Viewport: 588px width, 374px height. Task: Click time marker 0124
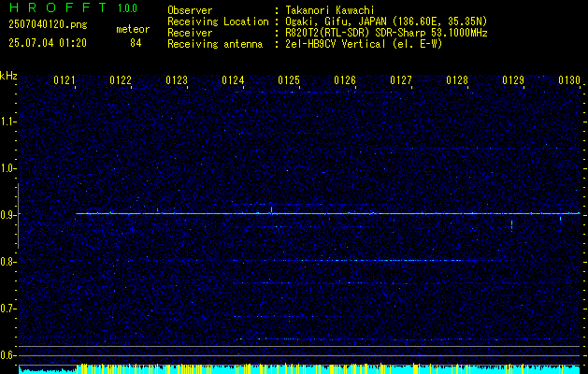tap(233, 80)
